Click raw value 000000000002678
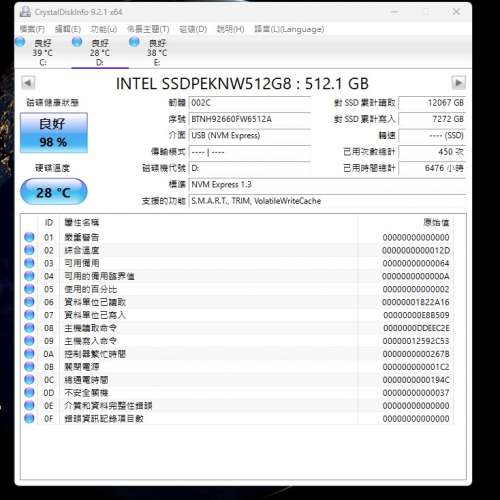Image resolution: width=500 pixels, height=500 pixels. [x=416, y=354]
